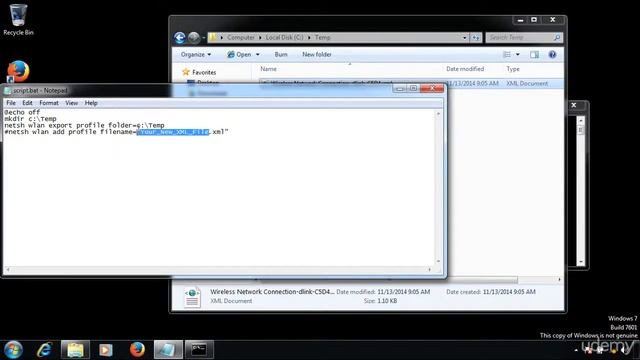
Task: Switch to Command Prompt taskbar icon
Action: click(x=199, y=350)
